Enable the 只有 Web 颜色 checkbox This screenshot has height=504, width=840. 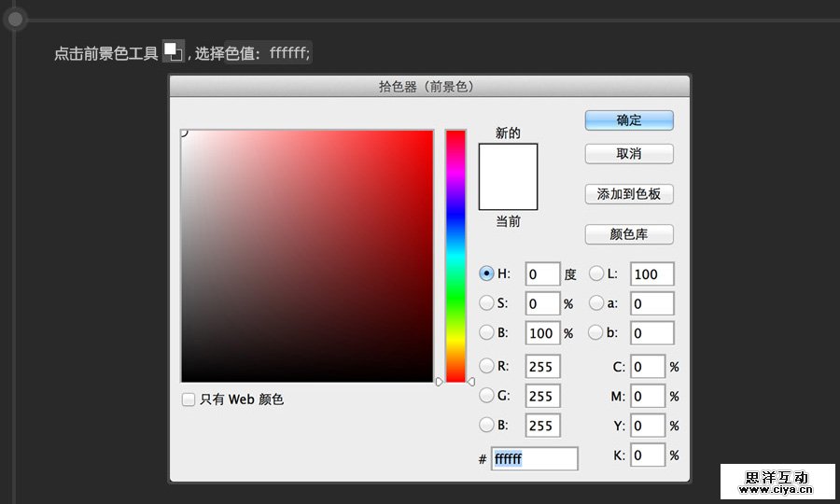[x=188, y=399]
